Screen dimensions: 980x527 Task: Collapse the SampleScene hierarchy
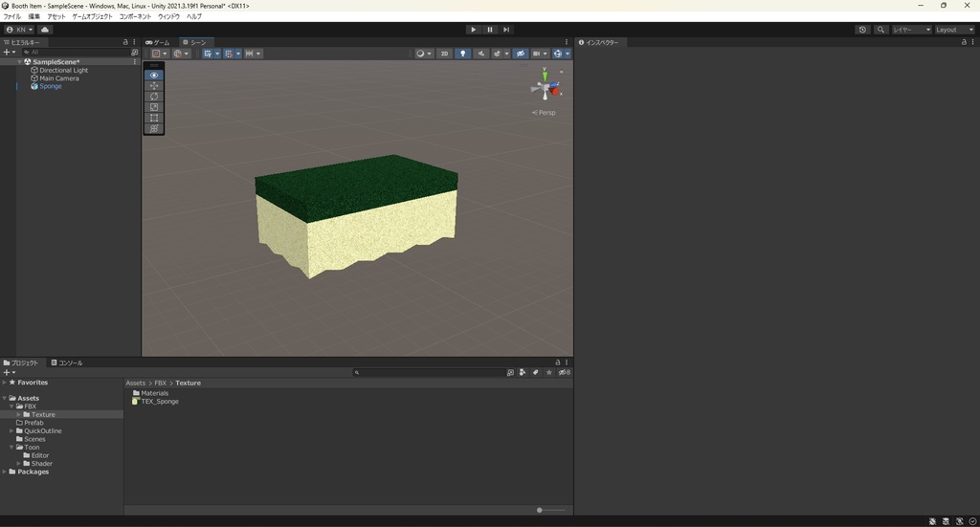[19, 62]
